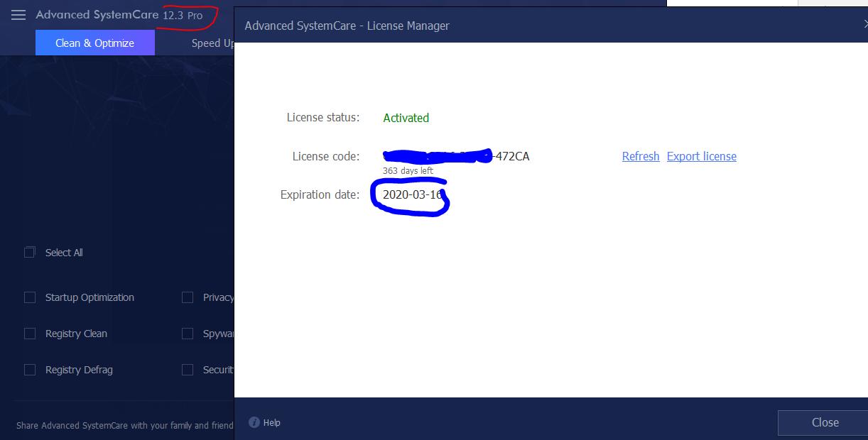Click the Activated license status text
This screenshot has height=440, width=868.
tap(406, 118)
